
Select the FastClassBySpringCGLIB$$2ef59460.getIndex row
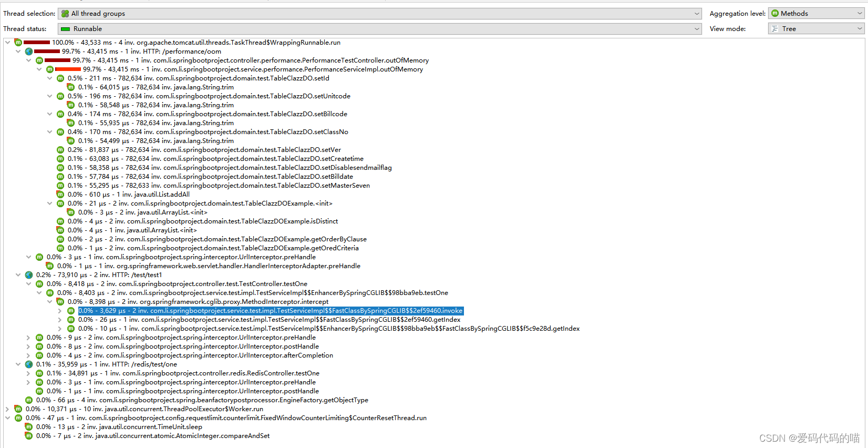tap(270, 320)
